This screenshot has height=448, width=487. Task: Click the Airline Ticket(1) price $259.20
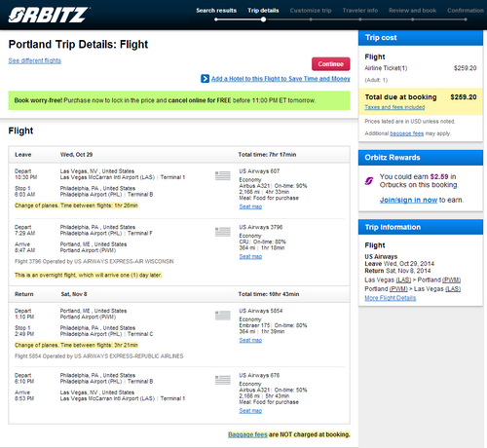465,68
